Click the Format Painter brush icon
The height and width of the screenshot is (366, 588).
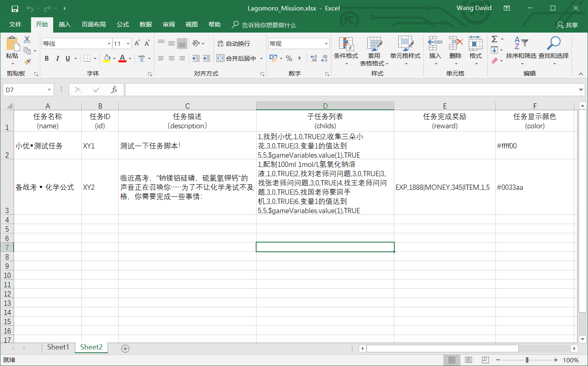27,62
